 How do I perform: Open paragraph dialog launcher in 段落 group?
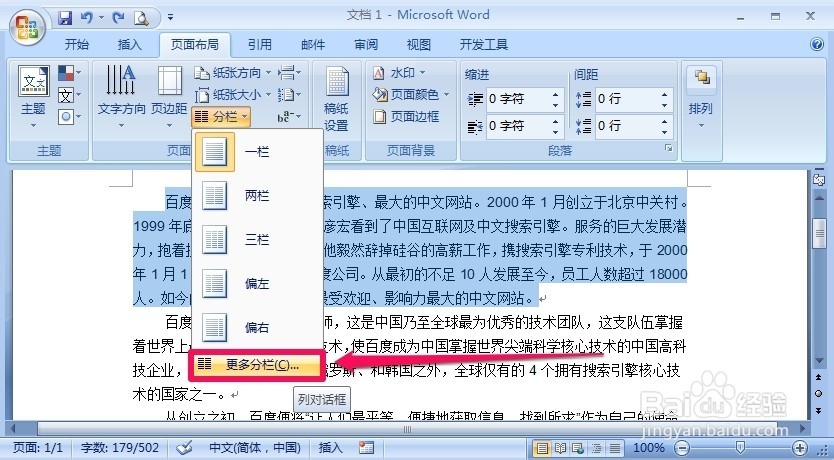click(669, 149)
